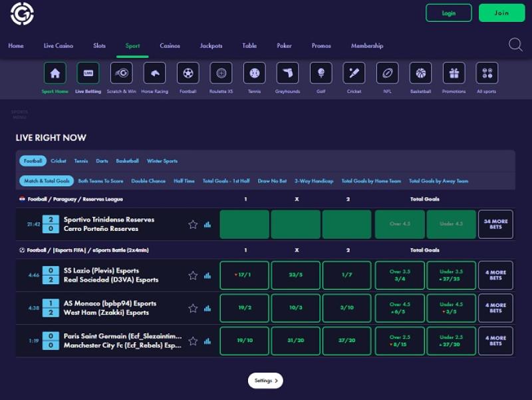Click the Join button
This screenshot has width=532, height=400.
(x=501, y=13)
